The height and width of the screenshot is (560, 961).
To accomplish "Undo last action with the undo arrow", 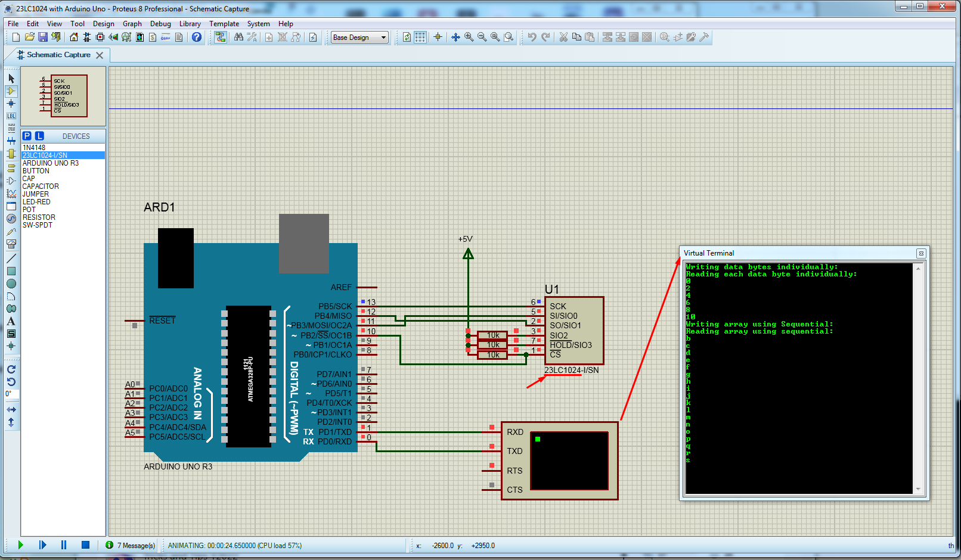I will [532, 37].
